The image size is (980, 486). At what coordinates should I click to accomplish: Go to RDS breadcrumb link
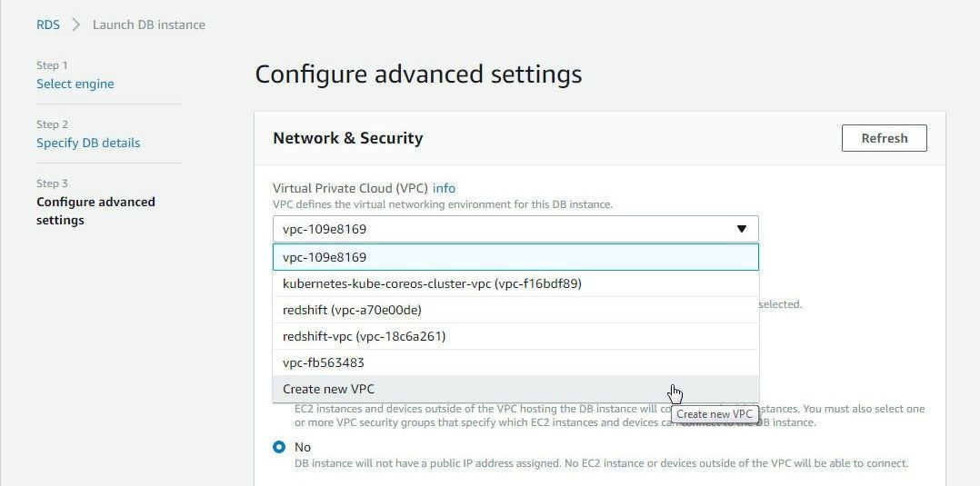tap(48, 25)
